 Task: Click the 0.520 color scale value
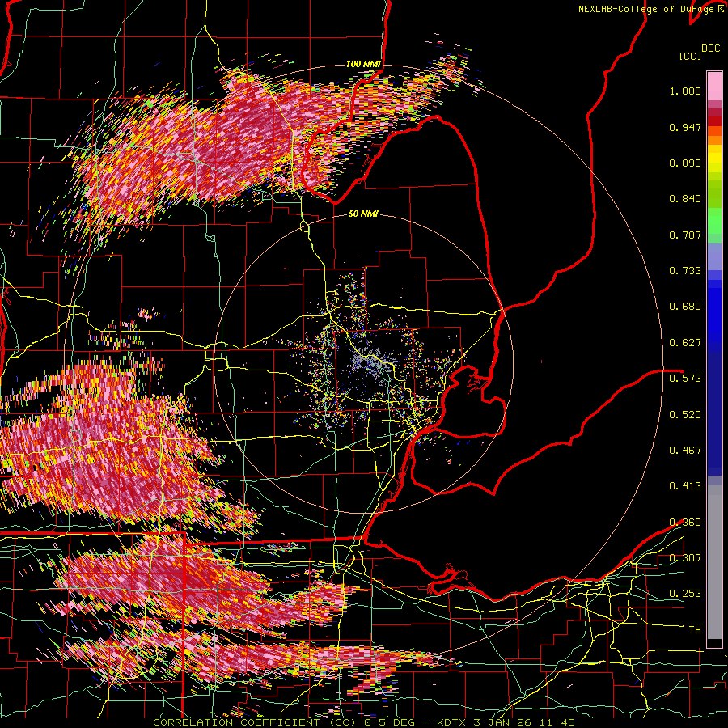point(685,415)
